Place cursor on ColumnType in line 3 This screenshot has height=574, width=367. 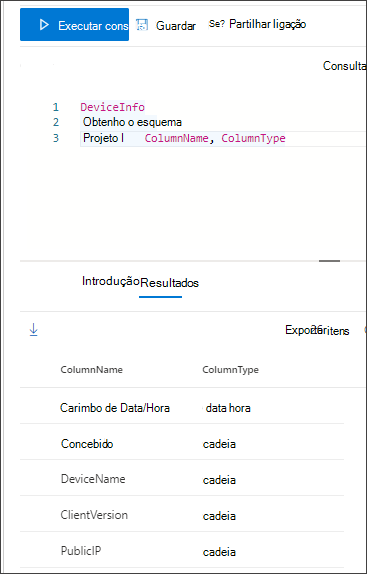click(253, 138)
